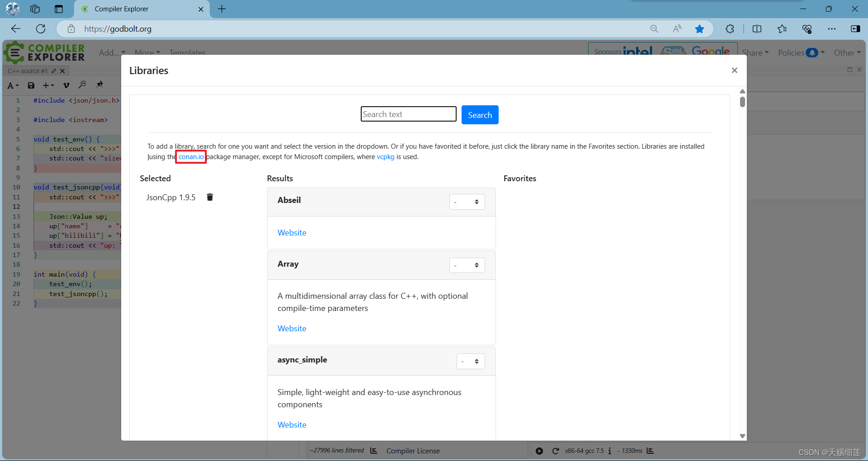The height and width of the screenshot is (461, 868).
Task: Open the browser extensions puzzle icon
Action: tap(730, 29)
